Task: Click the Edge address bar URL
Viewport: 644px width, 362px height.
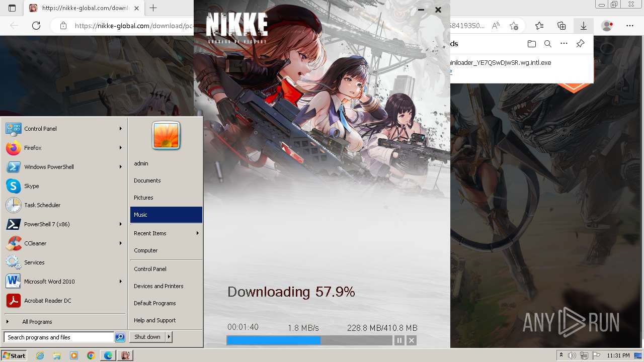Action: pos(133,26)
